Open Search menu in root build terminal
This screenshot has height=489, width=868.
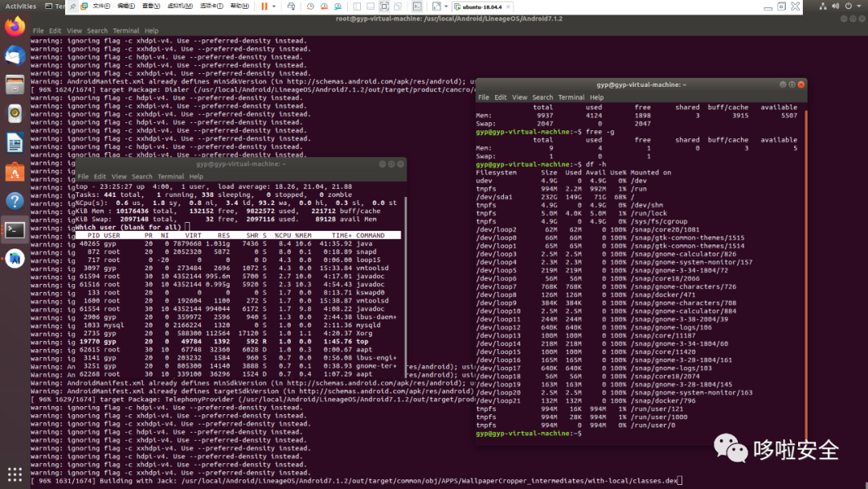point(97,31)
